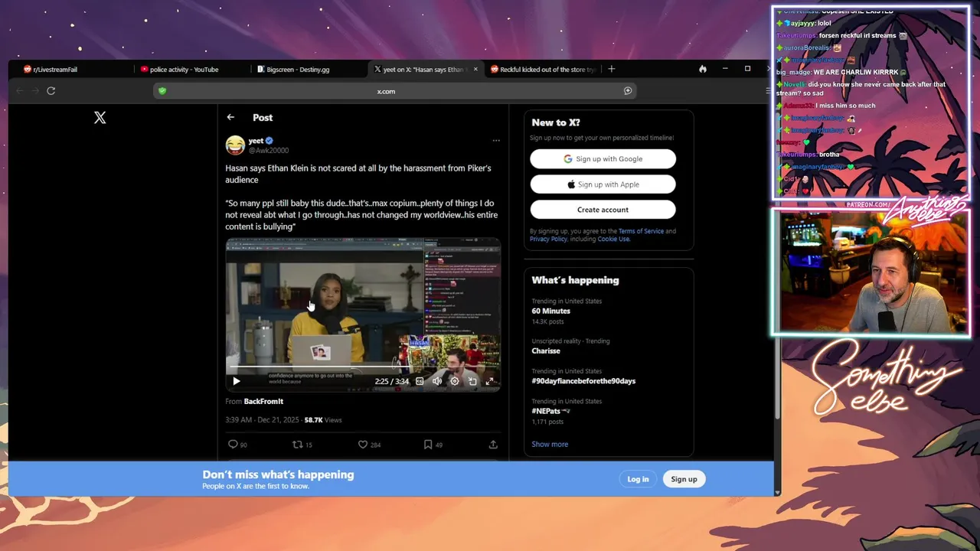The width and height of the screenshot is (980, 551).
Task: Switch to the Reckful kicked out tab
Action: click(542, 70)
